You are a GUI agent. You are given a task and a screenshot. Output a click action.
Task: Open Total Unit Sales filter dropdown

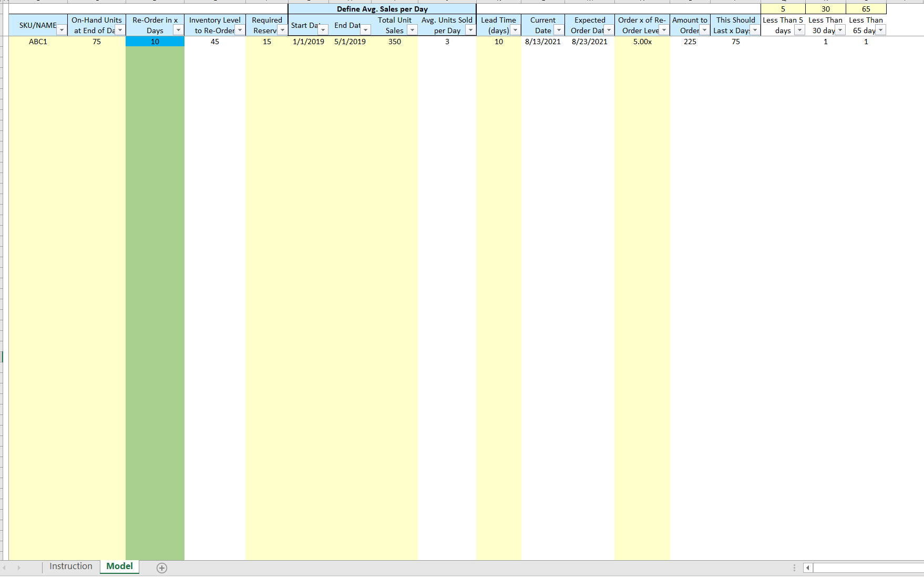pyautogui.click(x=412, y=31)
